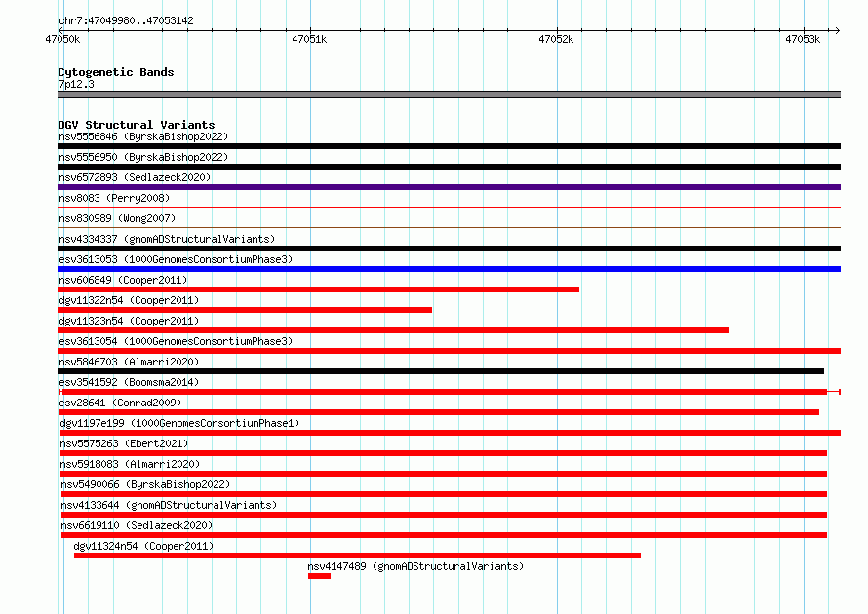The width and height of the screenshot is (868, 614).
Task: Click the 47052k ruler label
Action: point(556,39)
